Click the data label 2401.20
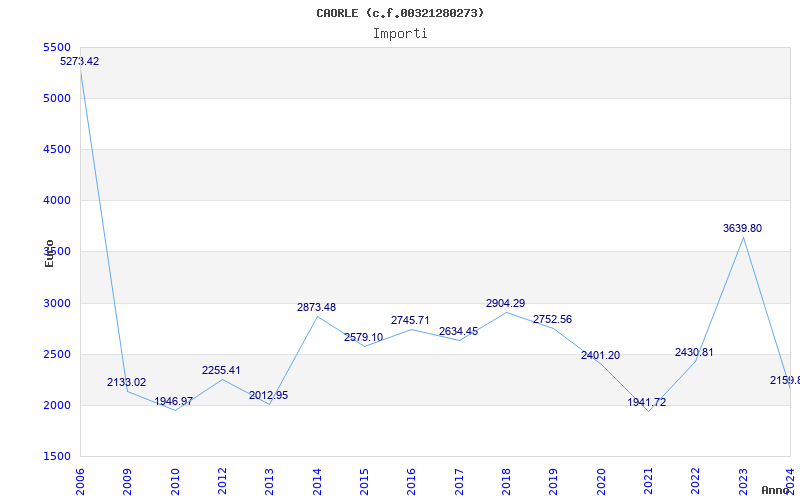This screenshot has width=800, height=500. click(601, 355)
